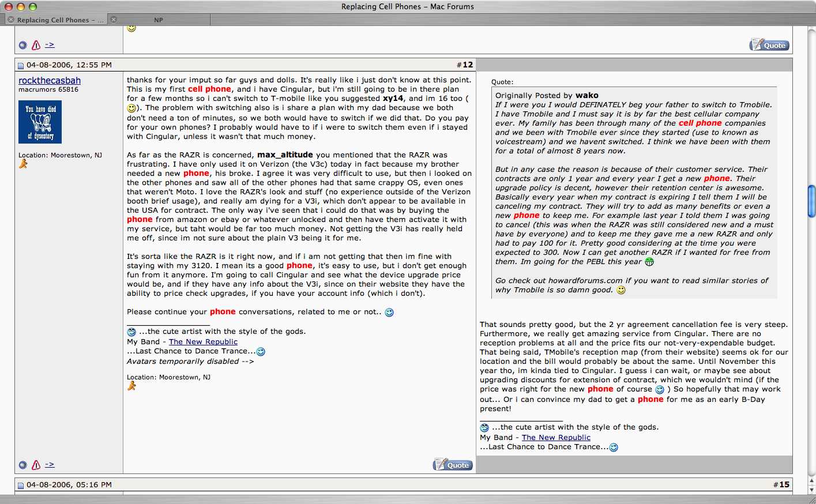Click smiley after 'Dance Trance...' in right signature
This screenshot has height=504, width=816.
614,447
